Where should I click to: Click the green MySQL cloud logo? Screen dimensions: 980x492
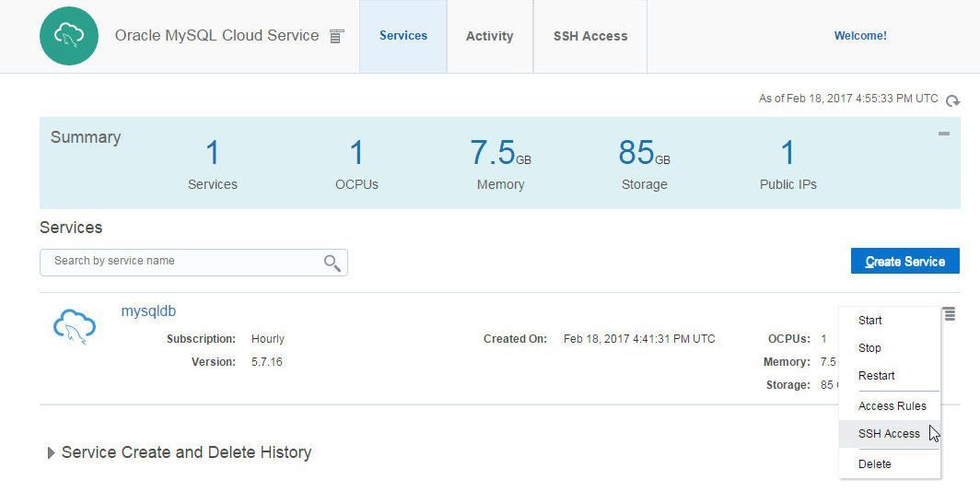pyautogui.click(x=69, y=36)
